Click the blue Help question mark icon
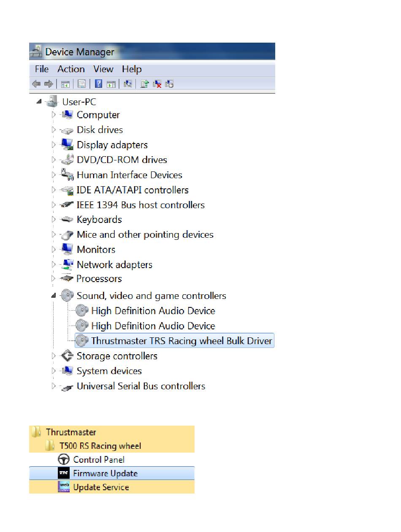Viewport: 401px width, 532px height. pos(98,84)
